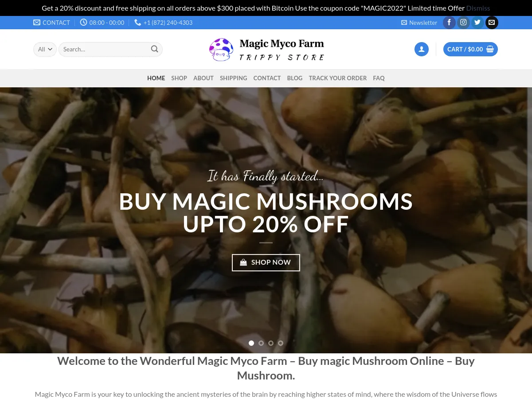532x399 pixels.
Task: Click the clock icon showing opening hours
Action: pyautogui.click(x=84, y=22)
